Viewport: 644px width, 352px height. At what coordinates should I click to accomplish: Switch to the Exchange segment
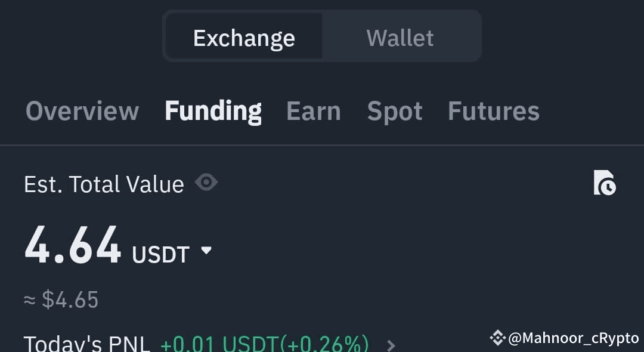(x=244, y=38)
